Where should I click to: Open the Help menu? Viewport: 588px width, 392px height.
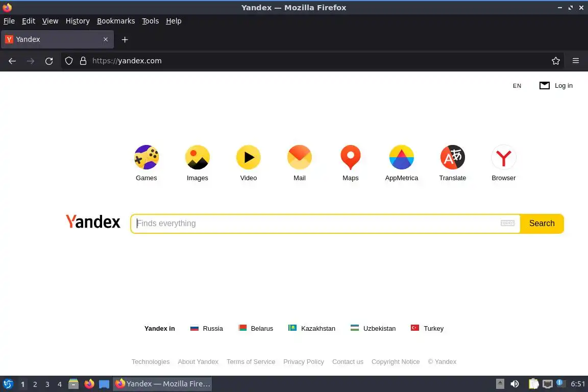coord(174,21)
